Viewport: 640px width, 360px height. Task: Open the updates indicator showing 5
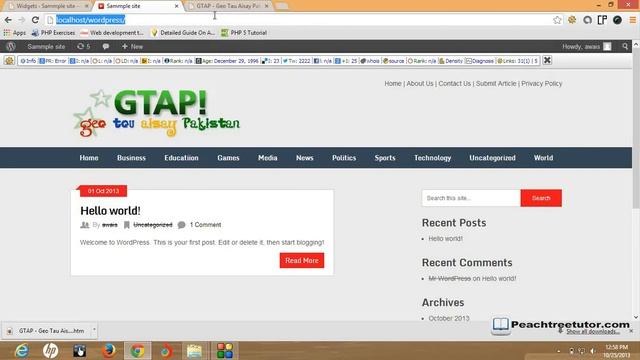84,47
